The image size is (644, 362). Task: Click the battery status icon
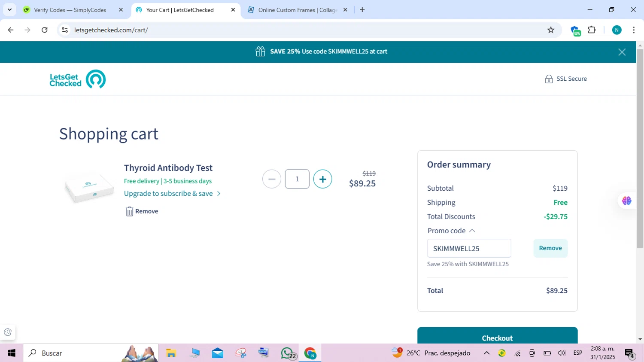coord(547,353)
